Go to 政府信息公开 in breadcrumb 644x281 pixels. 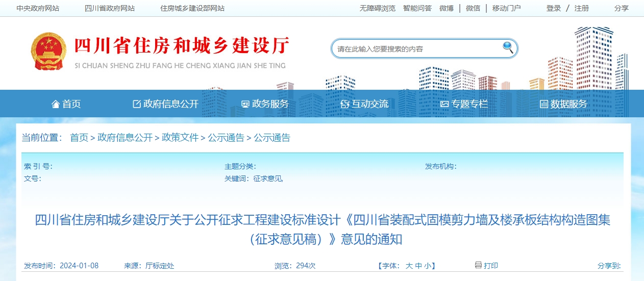coord(125,138)
